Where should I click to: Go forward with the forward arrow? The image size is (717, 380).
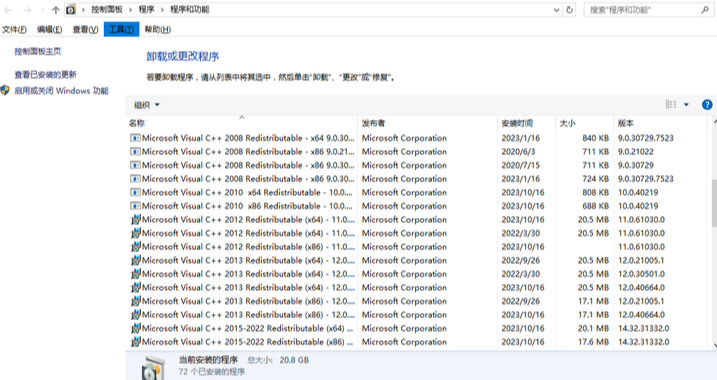coord(27,10)
